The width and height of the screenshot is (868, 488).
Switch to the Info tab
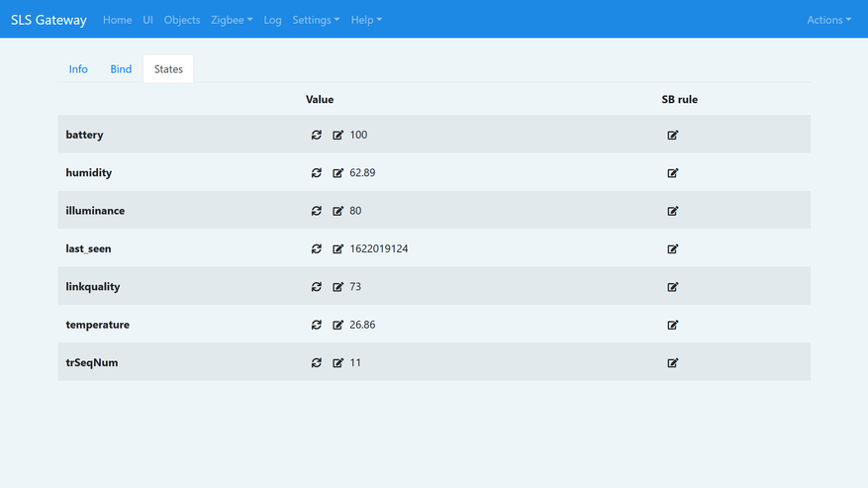coord(78,69)
